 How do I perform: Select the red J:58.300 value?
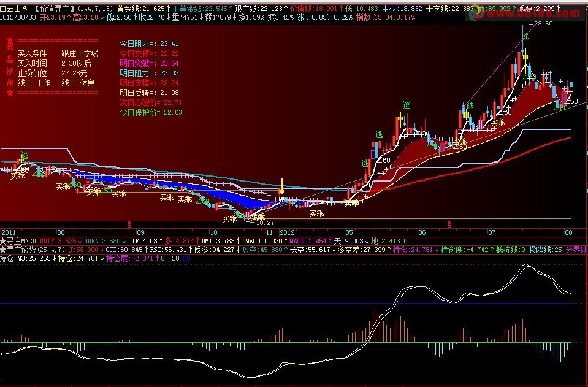(x=84, y=250)
